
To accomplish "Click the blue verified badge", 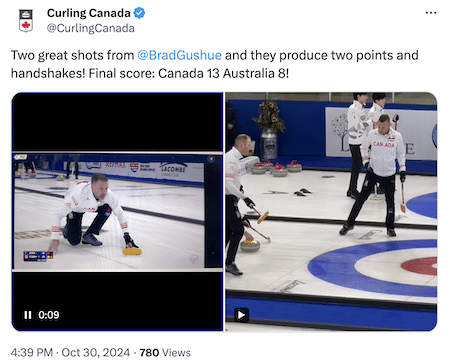I will point(139,13).
